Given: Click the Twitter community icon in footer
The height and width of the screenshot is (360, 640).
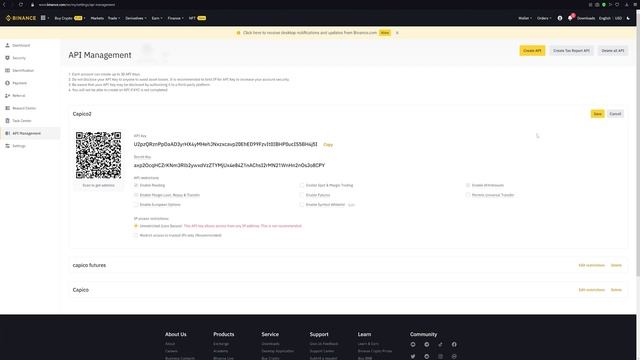Looking at the screenshot, I should coord(413,356).
